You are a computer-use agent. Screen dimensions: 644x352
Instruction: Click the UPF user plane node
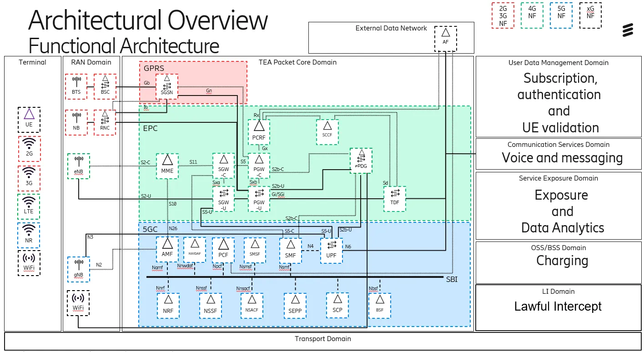(x=331, y=250)
